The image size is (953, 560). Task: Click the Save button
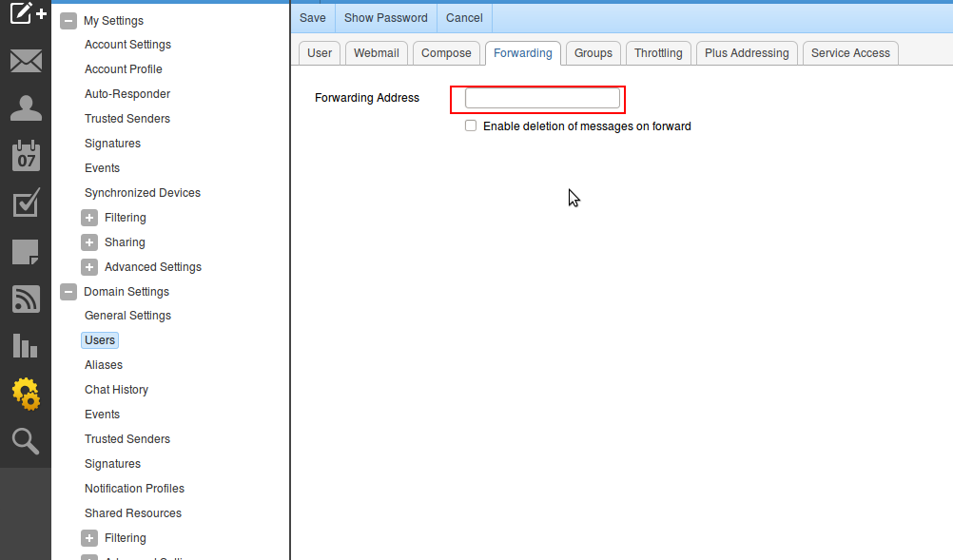click(312, 18)
